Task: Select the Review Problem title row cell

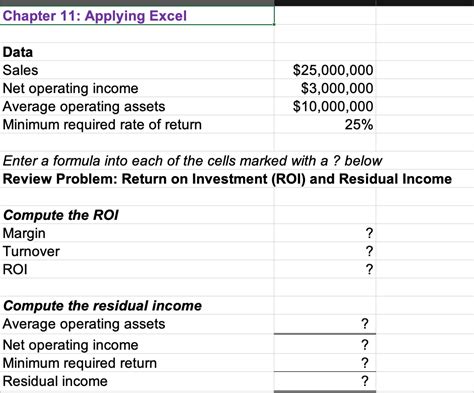Action: [227, 179]
